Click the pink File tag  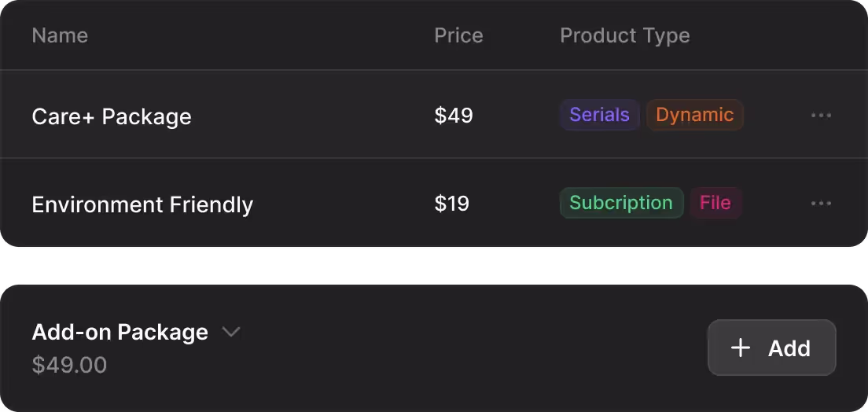[x=715, y=203]
